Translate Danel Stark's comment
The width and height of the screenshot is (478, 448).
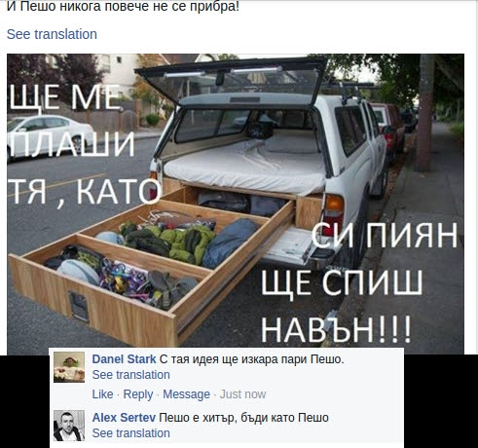131,375
